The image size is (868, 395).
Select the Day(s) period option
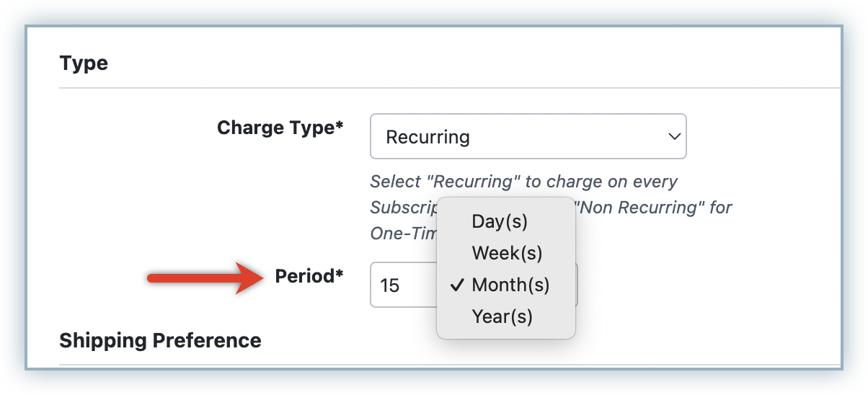coord(500,222)
